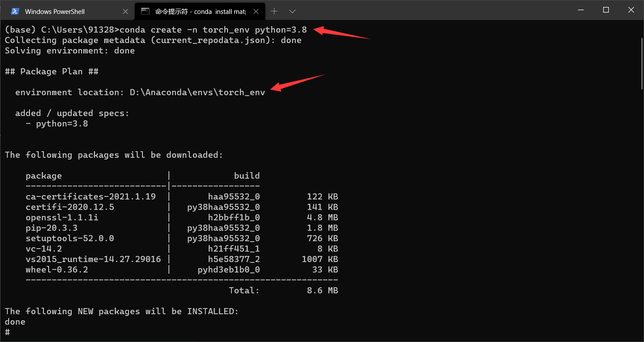The height and width of the screenshot is (342, 644).
Task: Click the 'The following packages will be downloaded:' line
Action: click(x=114, y=155)
